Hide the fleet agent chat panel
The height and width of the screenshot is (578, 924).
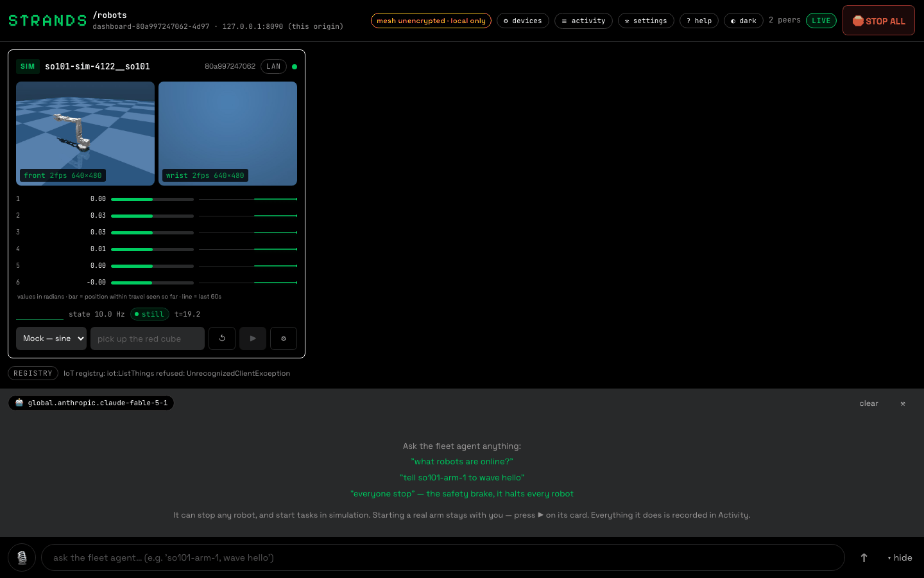[x=900, y=557]
